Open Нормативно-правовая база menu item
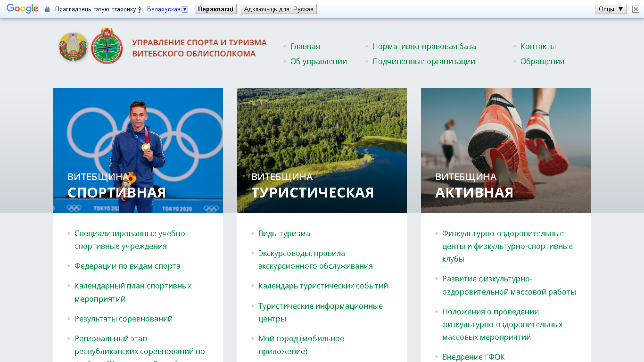Image resolution: width=644 pixels, height=362 pixels. click(424, 46)
